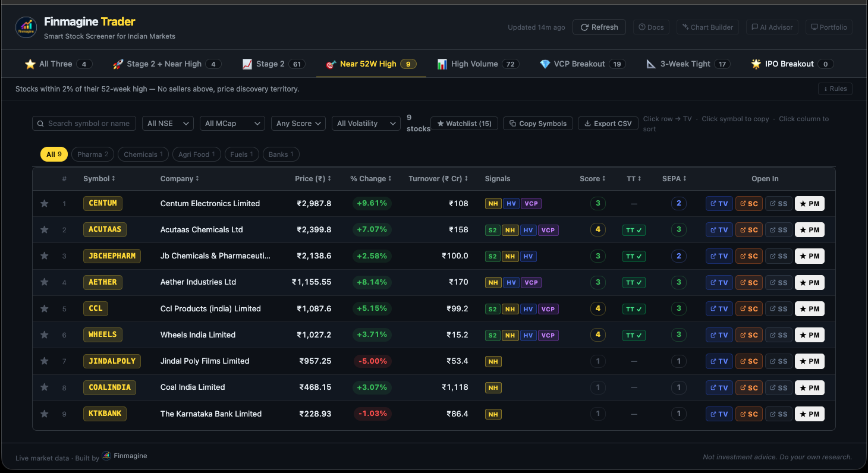Open the AI Advisor panel
The image size is (868, 473).
click(772, 27)
